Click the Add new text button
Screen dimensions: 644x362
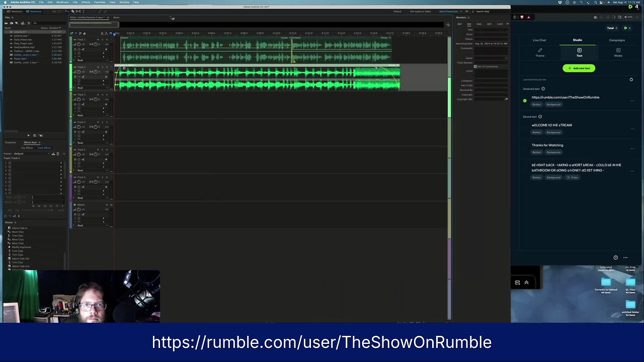coord(579,68)
